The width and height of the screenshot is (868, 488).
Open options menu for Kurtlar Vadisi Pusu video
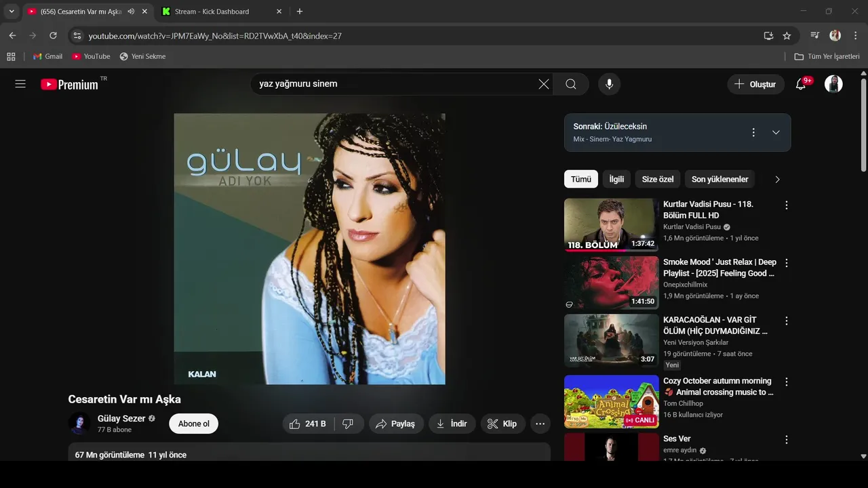coord(787,205)
